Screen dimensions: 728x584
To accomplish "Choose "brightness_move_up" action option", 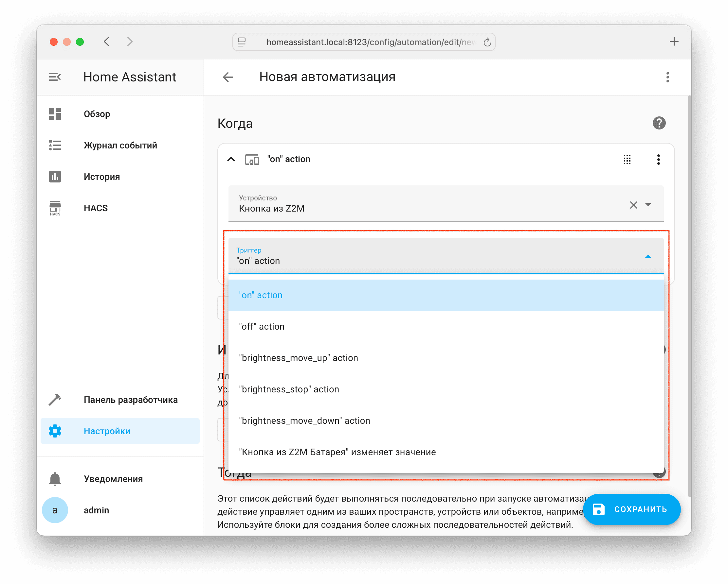I will click(299, 358).
